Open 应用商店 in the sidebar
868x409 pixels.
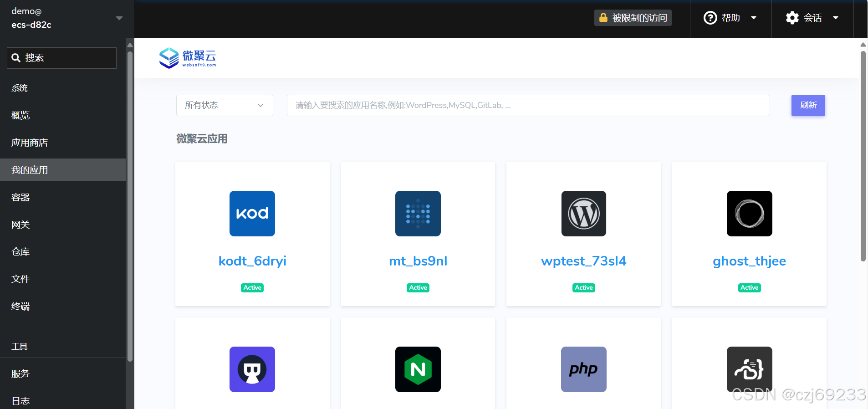coord(63,143)
